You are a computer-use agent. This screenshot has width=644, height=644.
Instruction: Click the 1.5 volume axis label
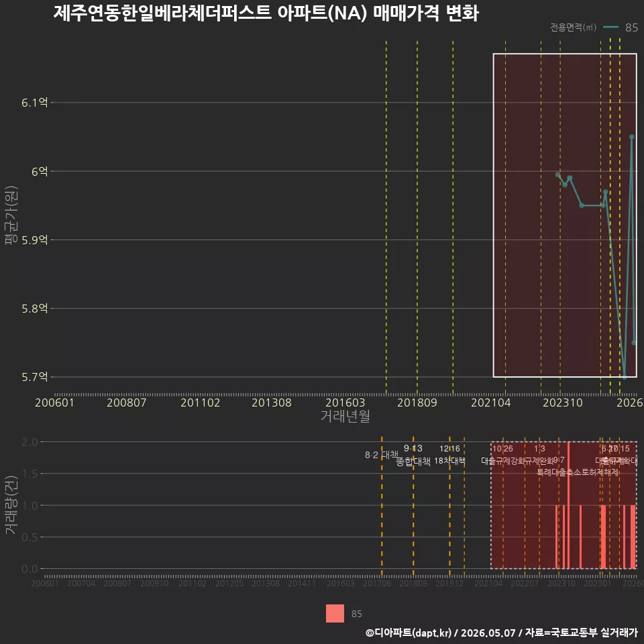[x=30, y=474]
